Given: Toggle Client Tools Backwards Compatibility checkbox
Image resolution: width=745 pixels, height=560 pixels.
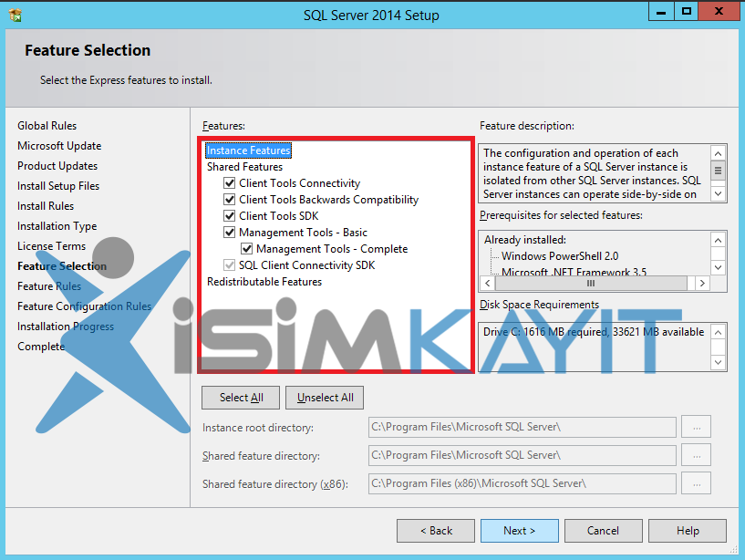Looking at the screenshot, I should click(230, 199).
